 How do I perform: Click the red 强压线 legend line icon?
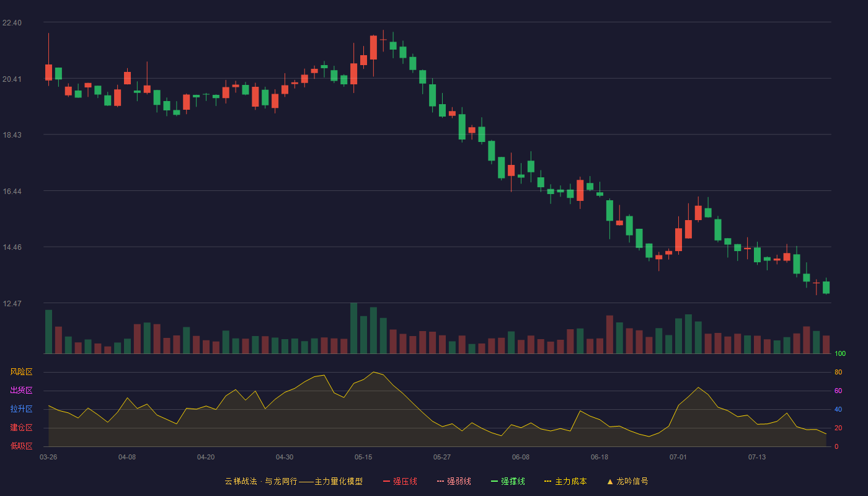pos(386,481)
